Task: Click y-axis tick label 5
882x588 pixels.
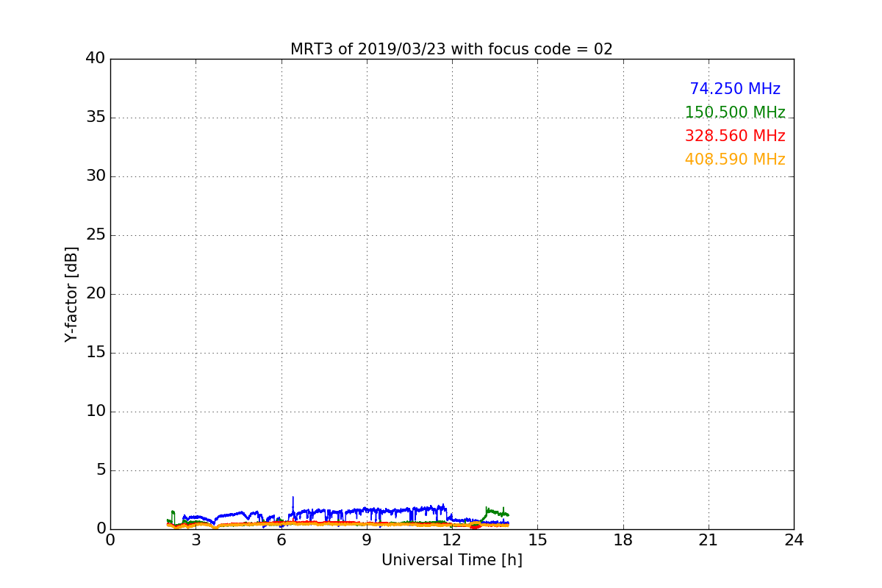Action: tap(101, 470)
